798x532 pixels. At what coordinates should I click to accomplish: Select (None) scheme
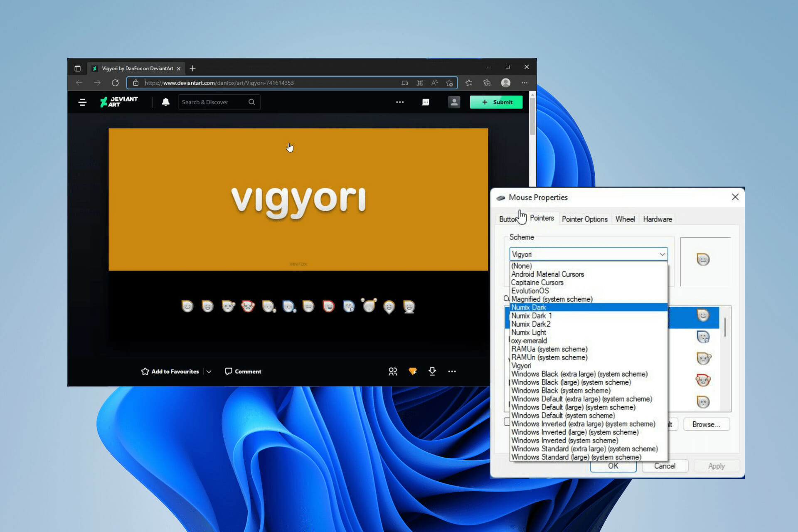589,266
